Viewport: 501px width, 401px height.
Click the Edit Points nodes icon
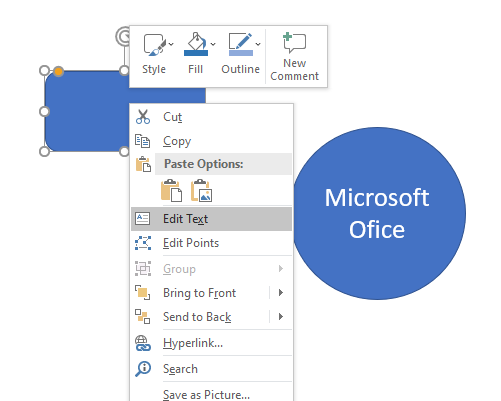coord(143,243)
